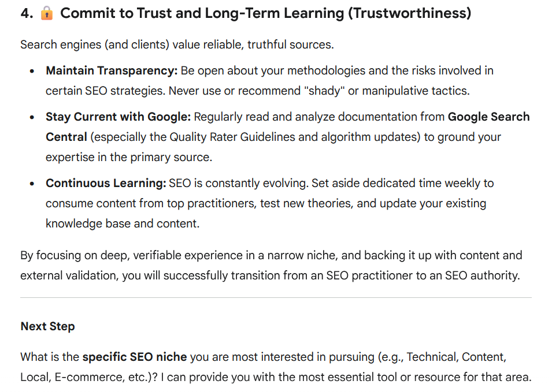This screenshot has height=392, width=552.
Task: Click the horizontal divider line above Next Step
Action: point(276,298)
